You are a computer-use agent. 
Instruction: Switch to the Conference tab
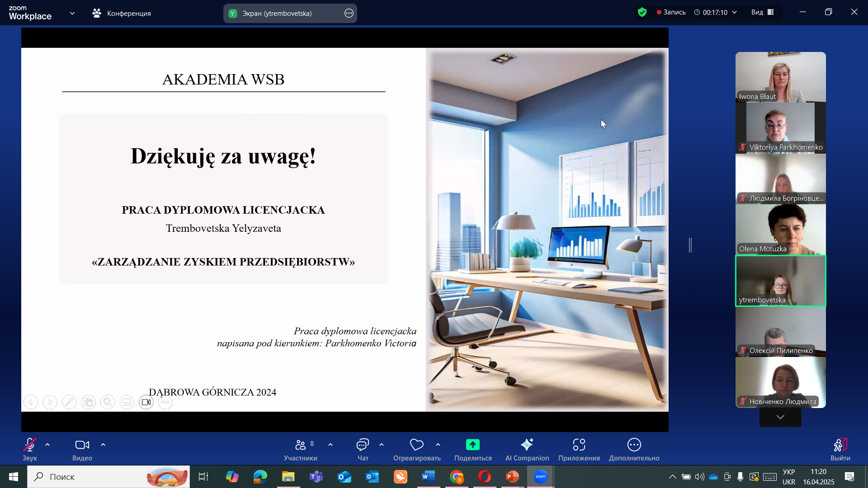click(122, 13)
